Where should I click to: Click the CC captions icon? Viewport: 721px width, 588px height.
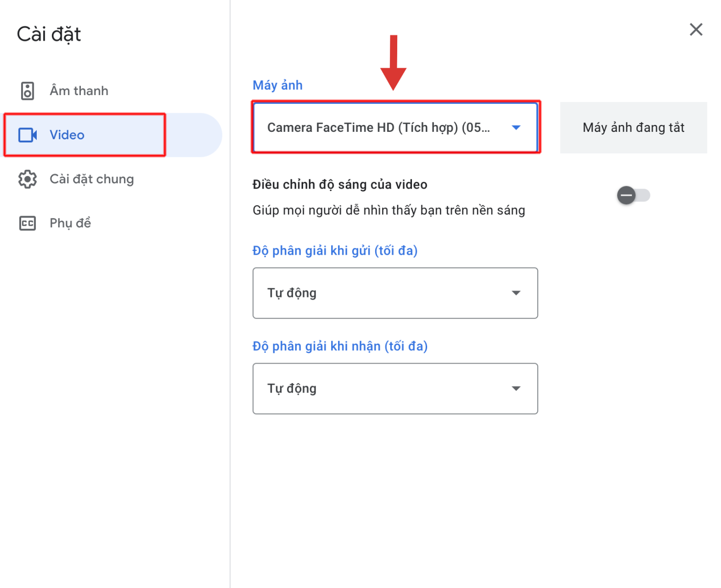click(27, 223)
